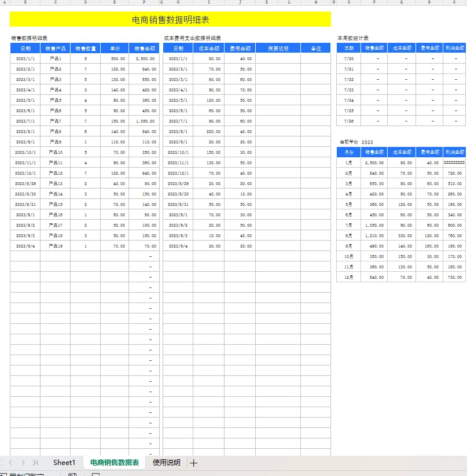Viewport: 467px width, 476px height.
Task: Select the 产品16 cell
Action: tap(55, 215)
